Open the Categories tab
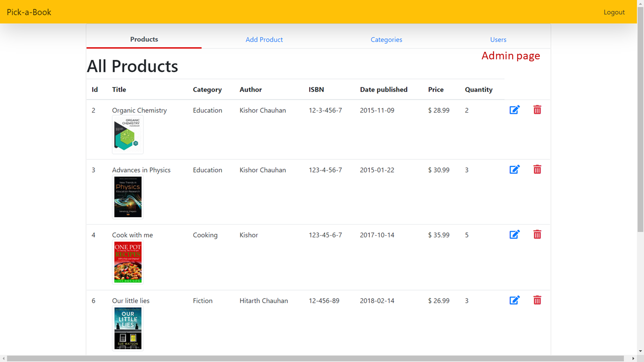 (386, 39)
